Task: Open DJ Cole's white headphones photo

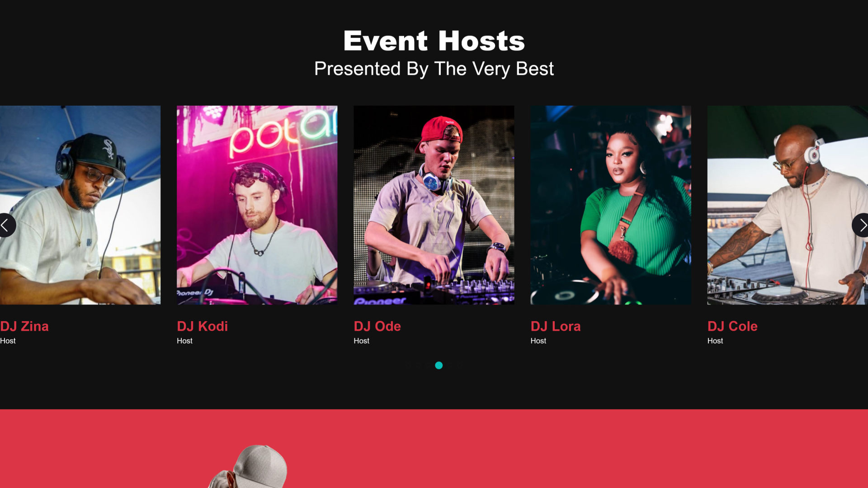Action: (788, 205)
